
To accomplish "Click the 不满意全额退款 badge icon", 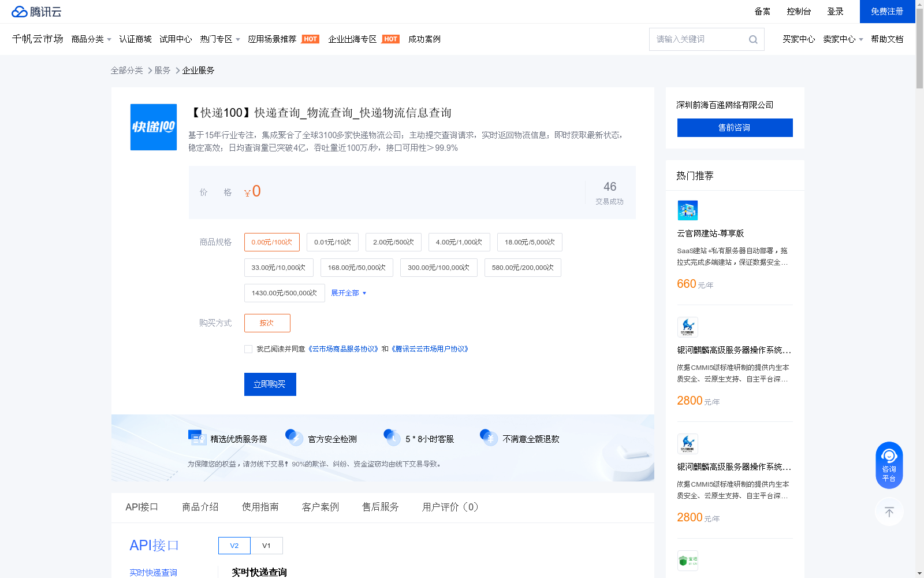I will [489, 438].
